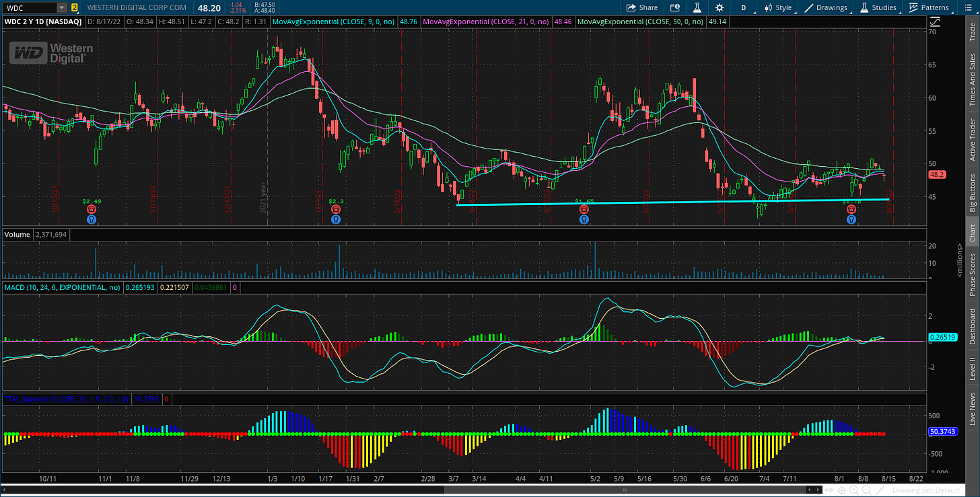Open the Times And Sales side tab
Image resolution: width=980 pixels, height=497 pixels.
pyautogui.click(x=972, y=80)
